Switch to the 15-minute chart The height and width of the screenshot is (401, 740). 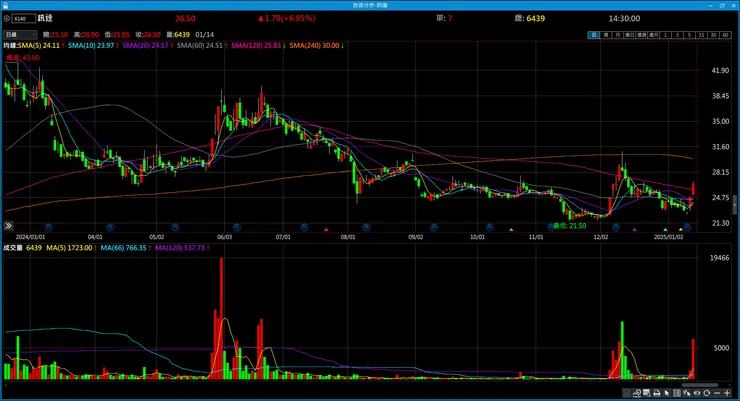[701, 35]
